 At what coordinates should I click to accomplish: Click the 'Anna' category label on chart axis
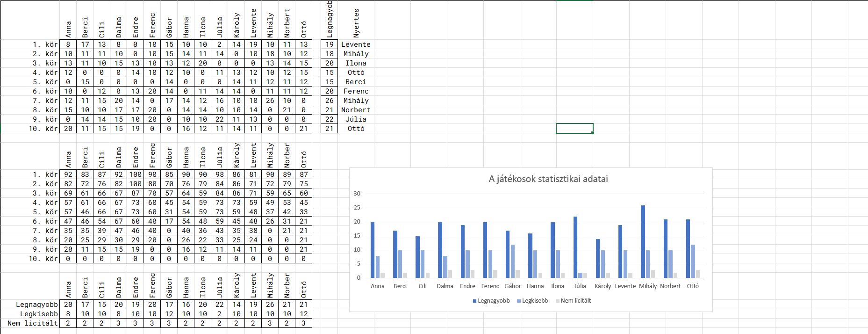click(377, 286)
